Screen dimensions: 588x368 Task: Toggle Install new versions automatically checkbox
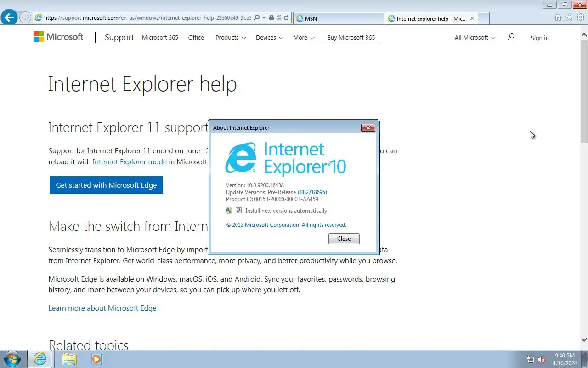[238, 210]
